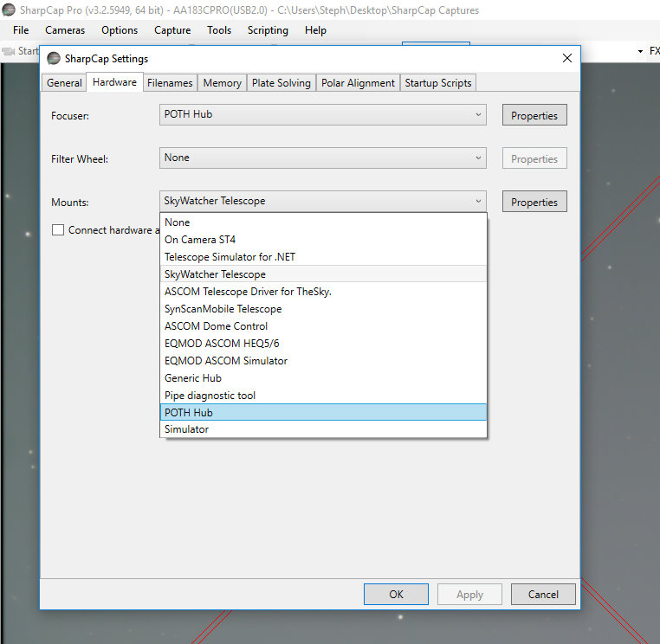This screenshot has width=660, height=644.
Task: Switch to the General tab
Action: tap(64, 83)
